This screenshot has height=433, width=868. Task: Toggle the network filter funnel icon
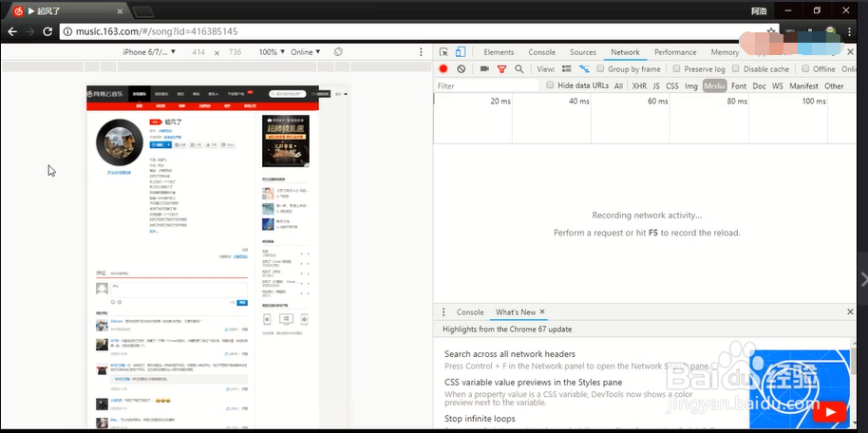[x=501, y=69]
